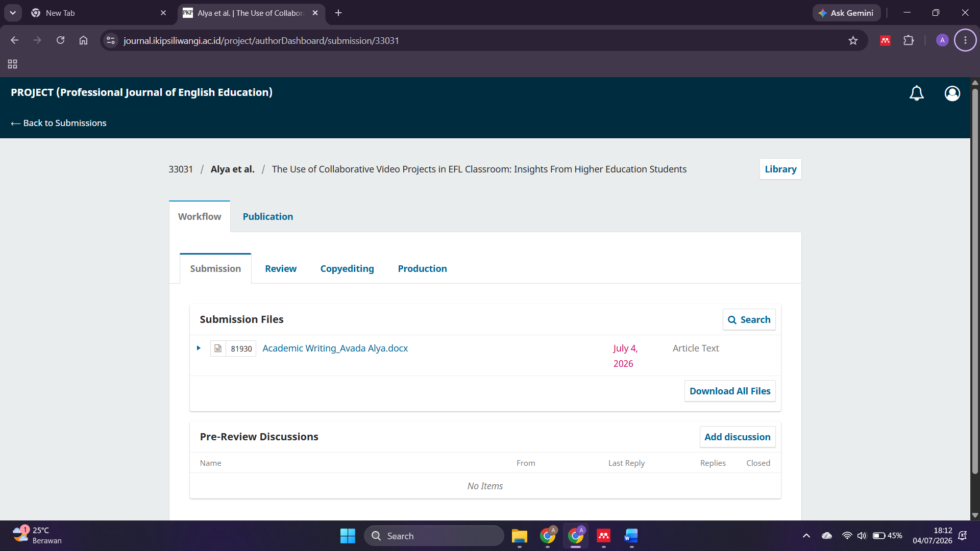Click the Name column header
Image resolution: width=980 pixels, height=551 pixels.
tap(211, 463)
